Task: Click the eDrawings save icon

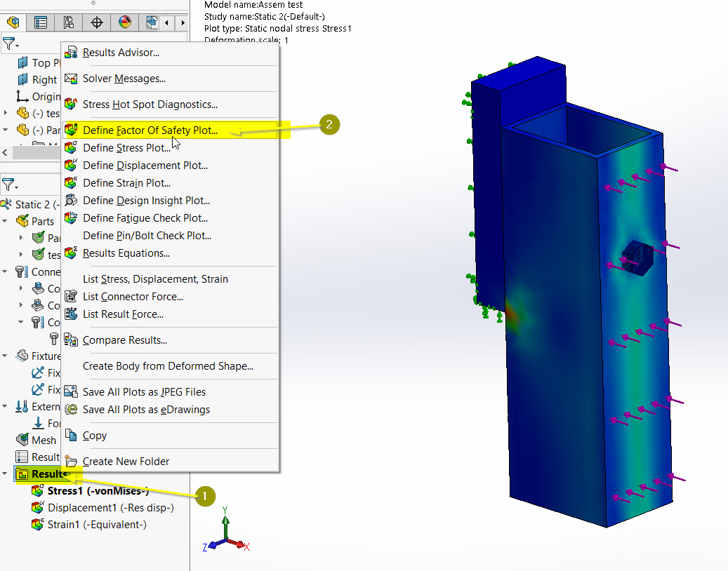Action: coord(71,410)
